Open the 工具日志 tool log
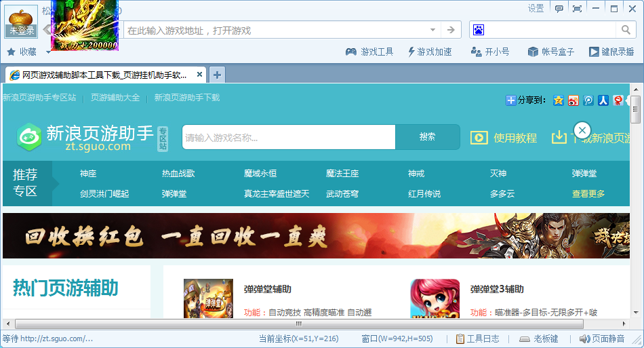The width and height of the screenshot is (644, 348). coord(478,339)
